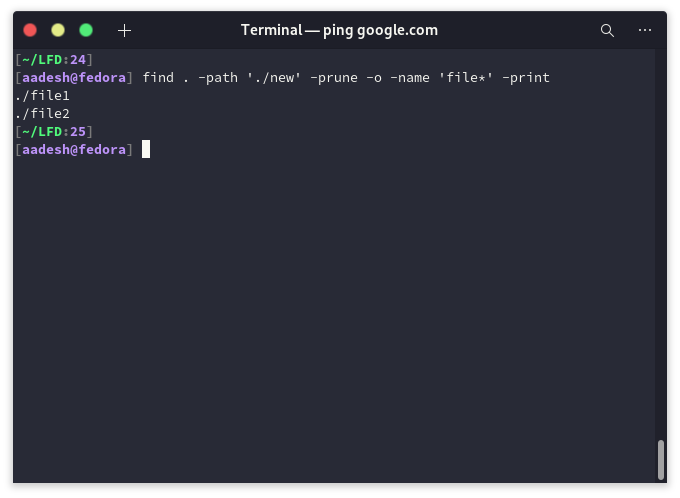Viewport: 680px width, 498px height.
Task: Click the -name option in the command
Action: click(410, 78)
